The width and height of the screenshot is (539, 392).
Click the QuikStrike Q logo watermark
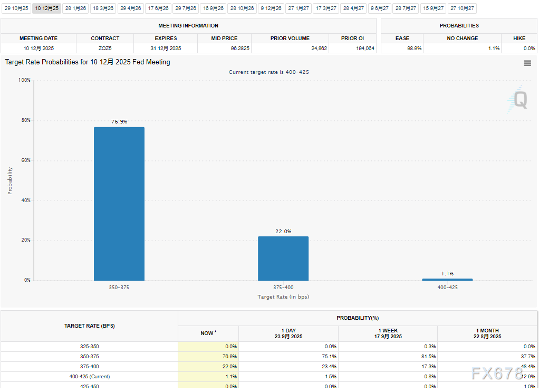click(519, 99)
